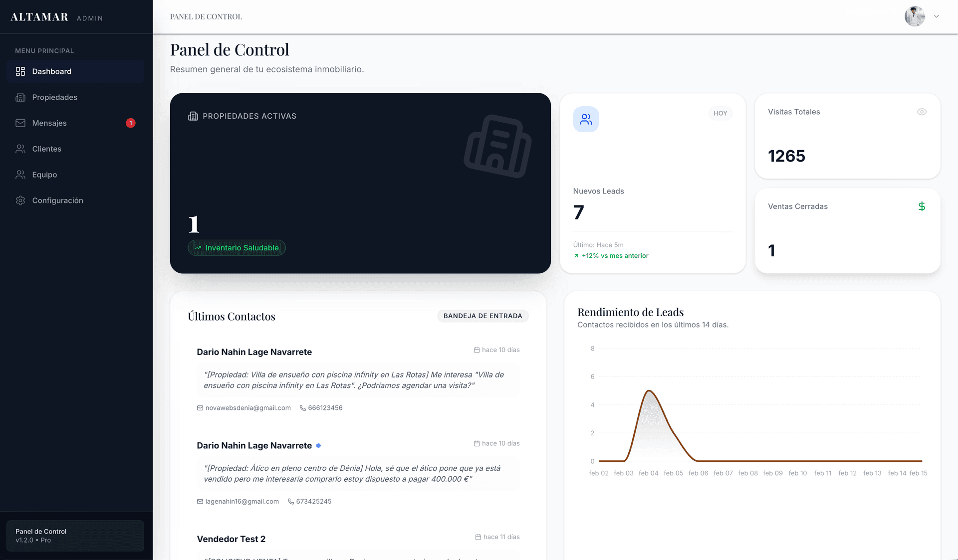Click the Configuración gear icon

click(x=20, y=200)
